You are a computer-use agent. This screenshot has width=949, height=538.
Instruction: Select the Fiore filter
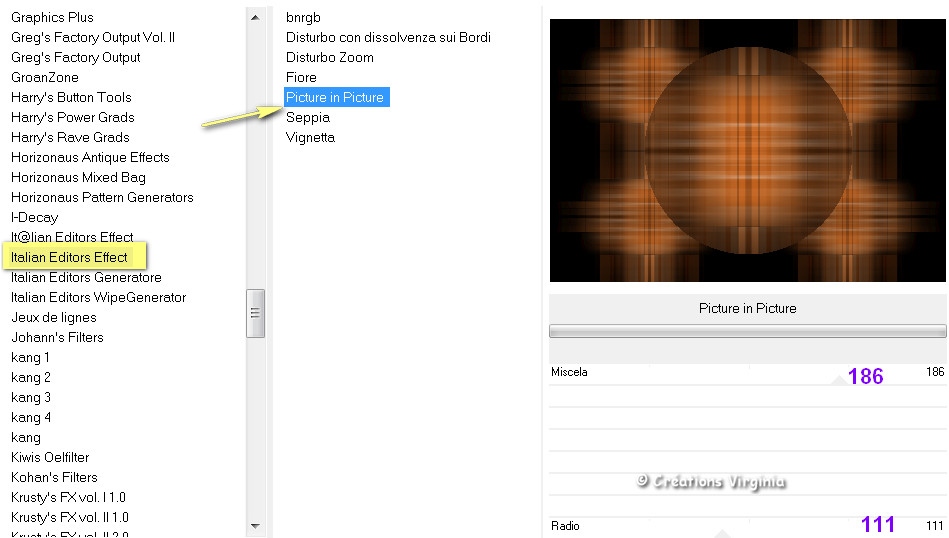(x=301, y=77)
